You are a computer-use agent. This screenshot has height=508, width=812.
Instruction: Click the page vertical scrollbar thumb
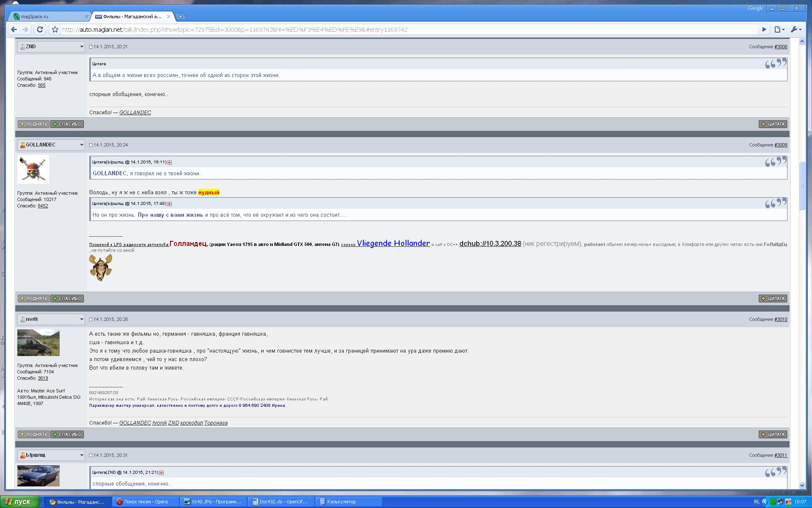click(x=802, y=185)
